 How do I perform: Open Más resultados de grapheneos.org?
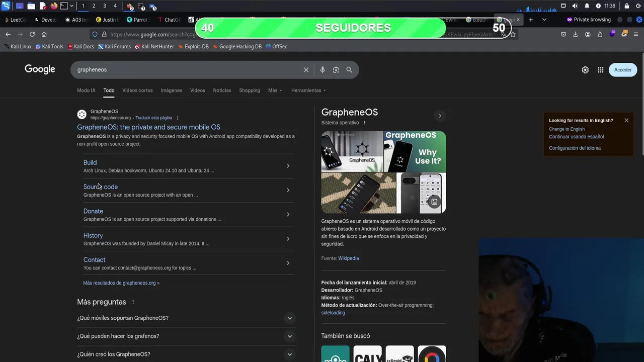point(121,283)
